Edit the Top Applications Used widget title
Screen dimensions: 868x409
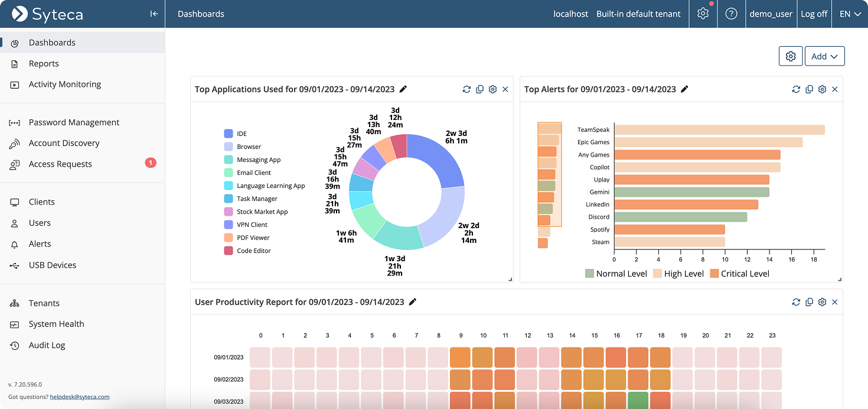tap(403, 89)
